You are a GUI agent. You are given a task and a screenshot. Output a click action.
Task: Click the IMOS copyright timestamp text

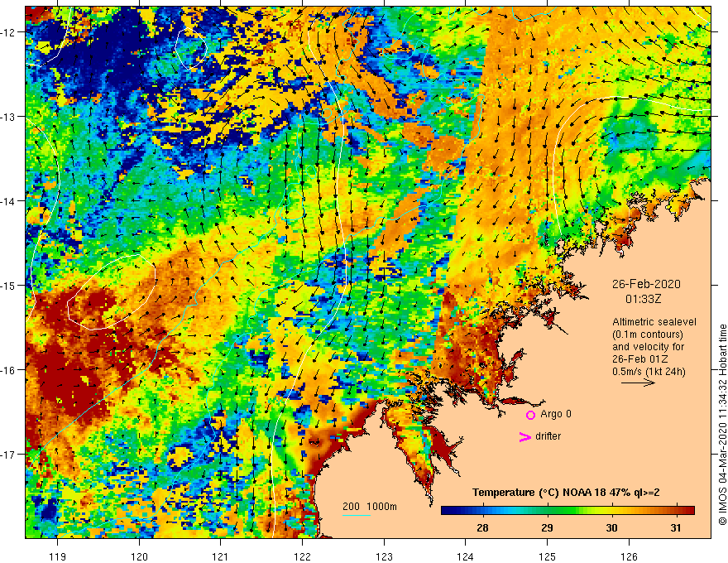click(x=722, y=425)
